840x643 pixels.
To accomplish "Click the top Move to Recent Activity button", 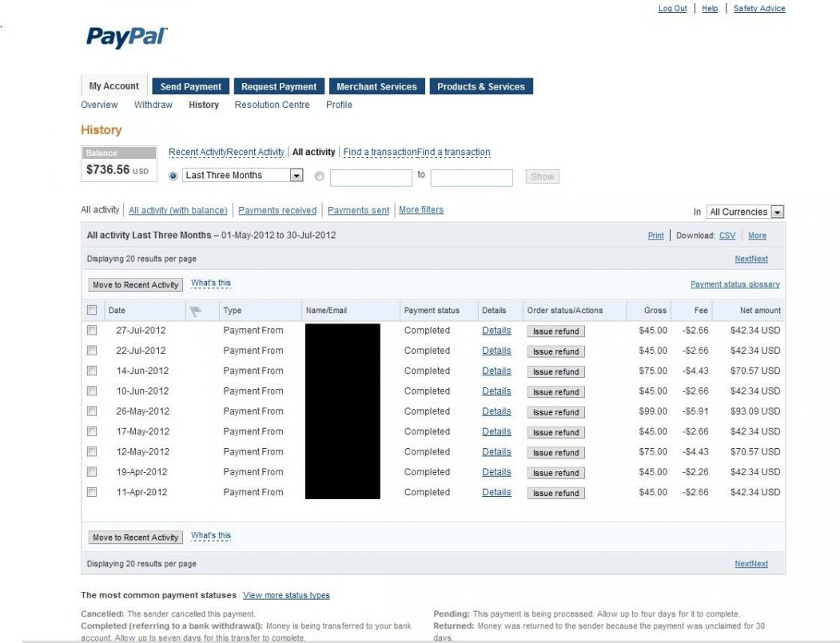I will pos(136,285).
